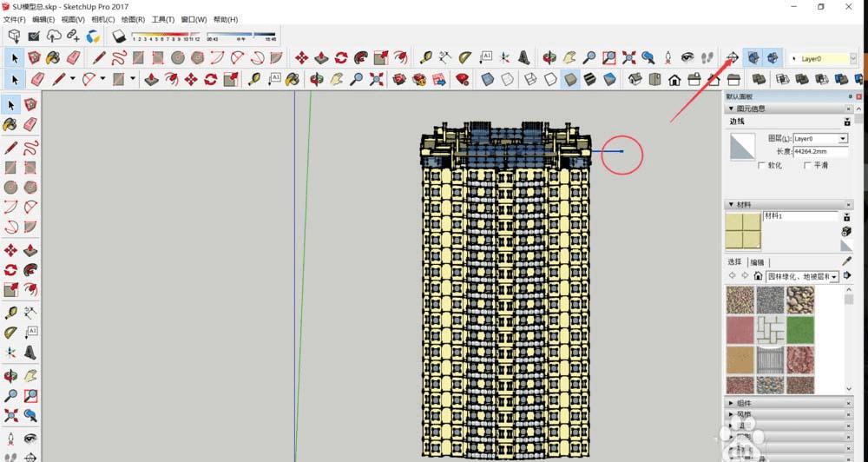The width and height of the screenshot is (868, 462).
Task: Toggle Display Section Cuts button
Action: tap(773, 57)
